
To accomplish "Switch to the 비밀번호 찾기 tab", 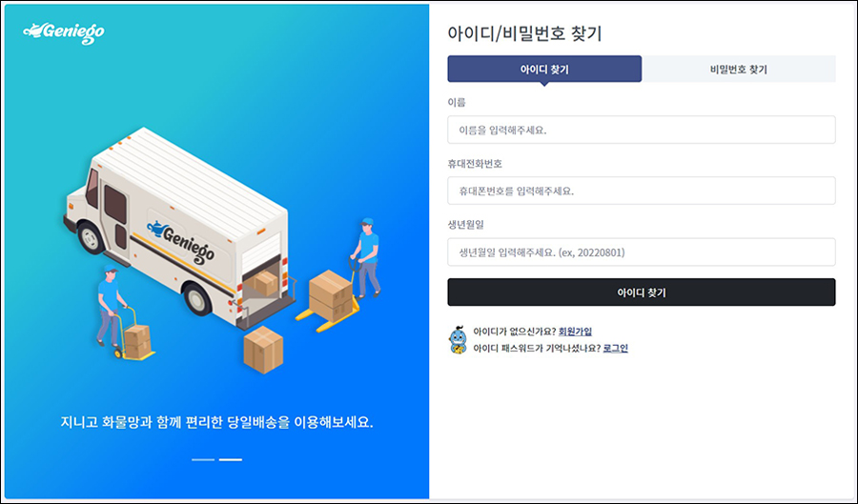I will (x=739, y=70).
